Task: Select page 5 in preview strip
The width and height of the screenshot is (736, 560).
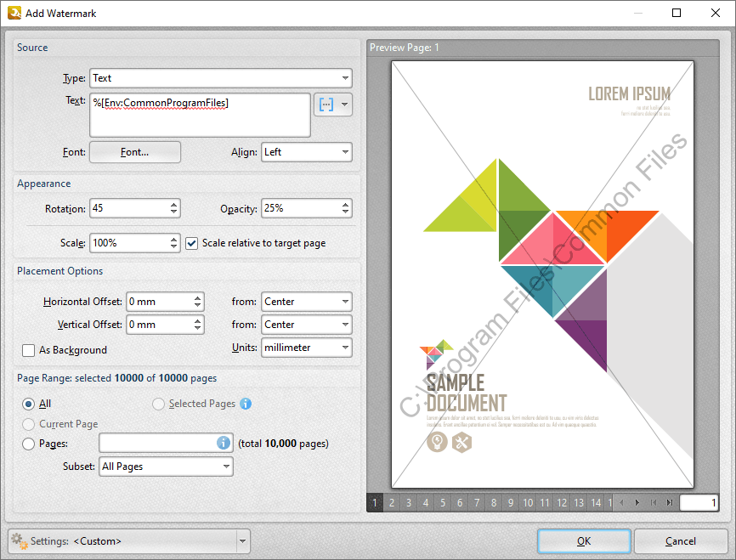Action: pos(443,503)
